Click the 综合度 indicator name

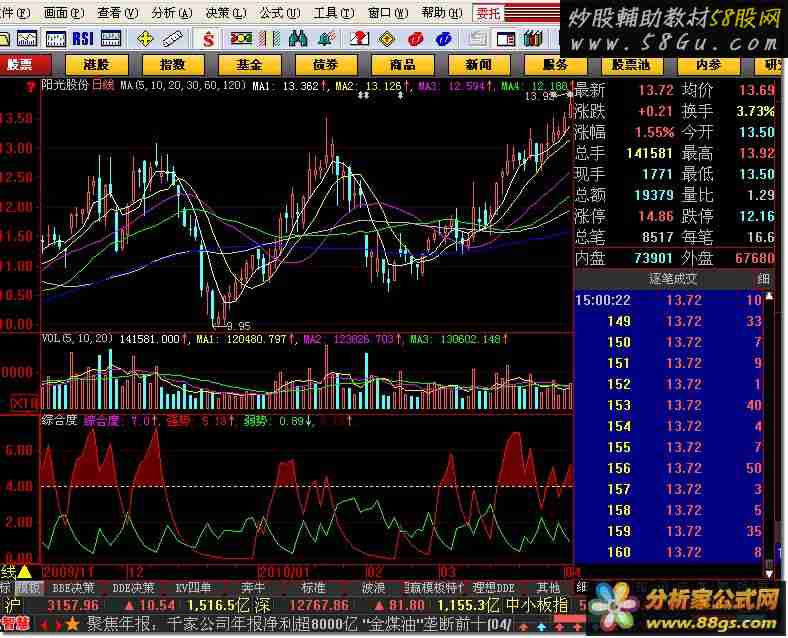coord(60,420)
